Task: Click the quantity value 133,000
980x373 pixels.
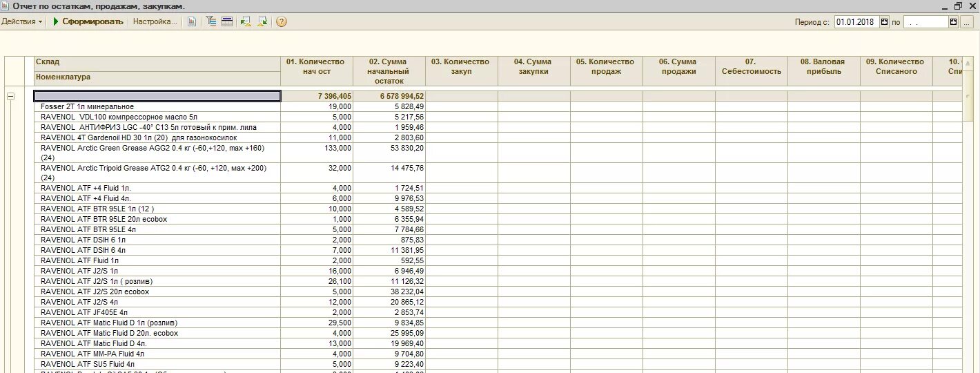Action: (x=336, y=148)
